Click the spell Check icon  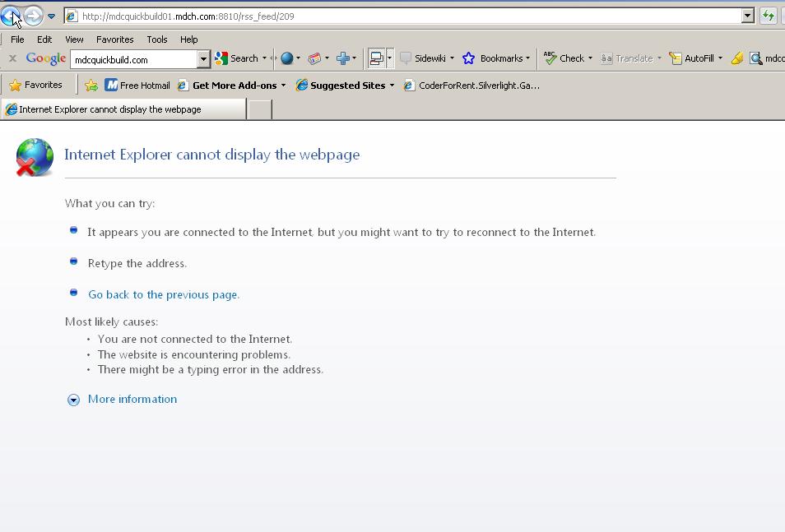pyautogui.click(x=550, y=58)
